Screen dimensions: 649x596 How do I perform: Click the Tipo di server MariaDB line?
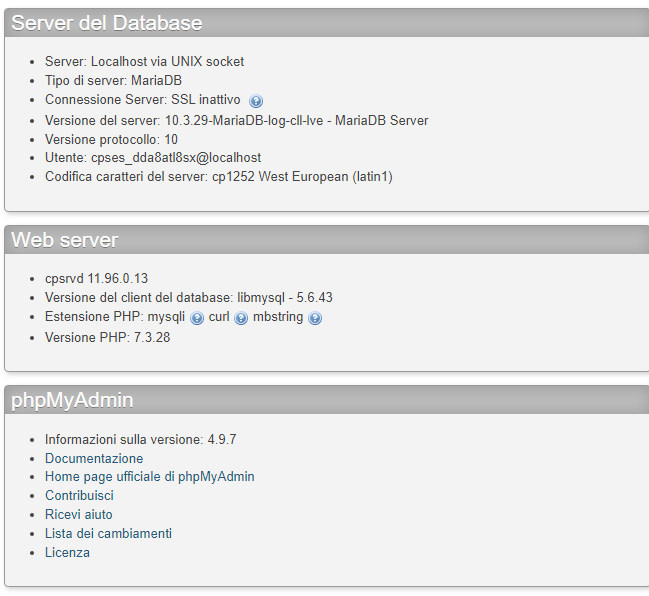(x=113, y=80)
